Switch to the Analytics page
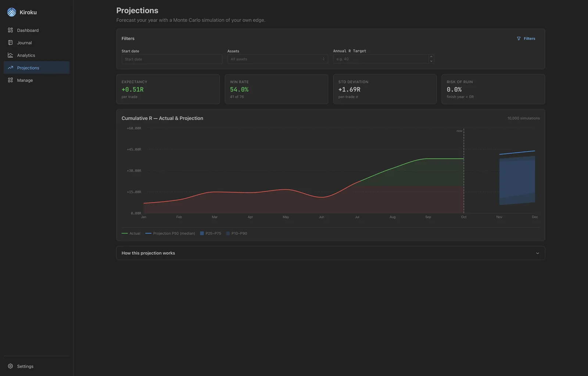 pyautogui.click(x=36, y=55)
